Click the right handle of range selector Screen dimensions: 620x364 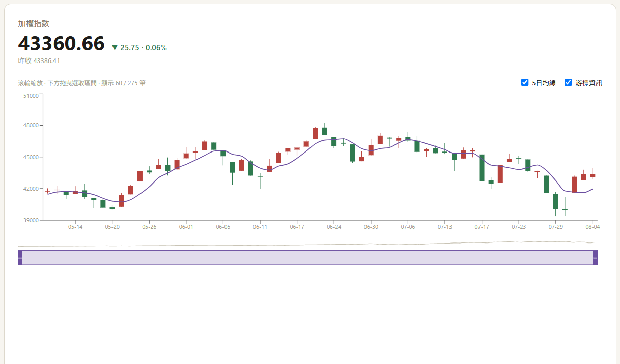(595, 258)
